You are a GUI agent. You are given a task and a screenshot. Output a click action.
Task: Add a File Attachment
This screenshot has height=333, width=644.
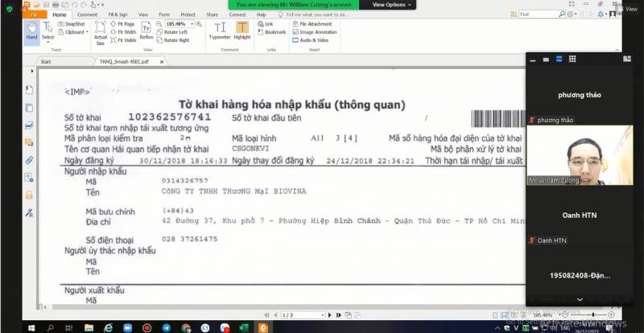point(312,24)
